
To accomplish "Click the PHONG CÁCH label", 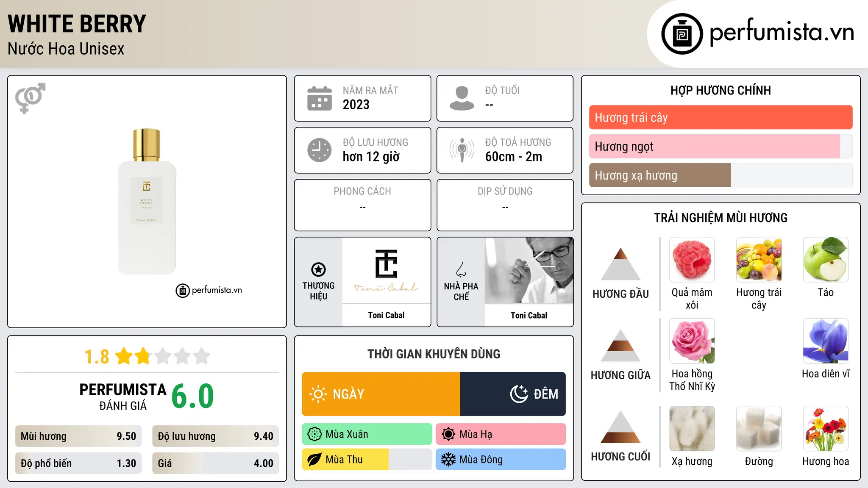I will tap(362, 191).
